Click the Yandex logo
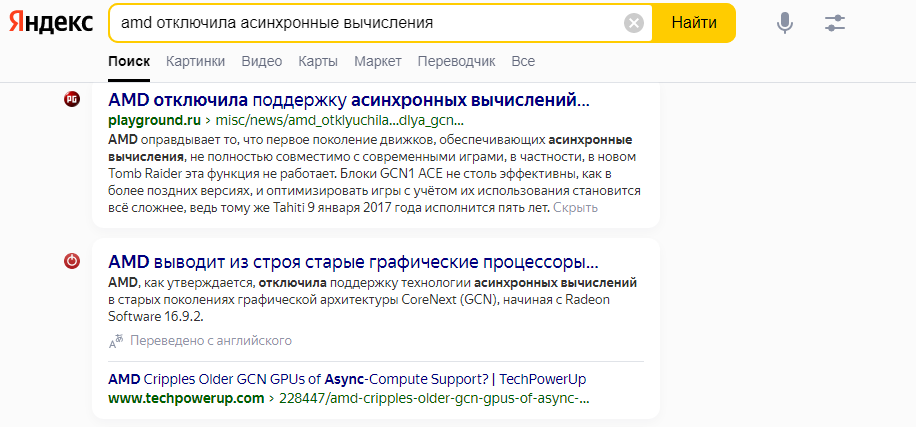Image resolution: width=916 pixels, height=427 pixels. pos(52,22)
